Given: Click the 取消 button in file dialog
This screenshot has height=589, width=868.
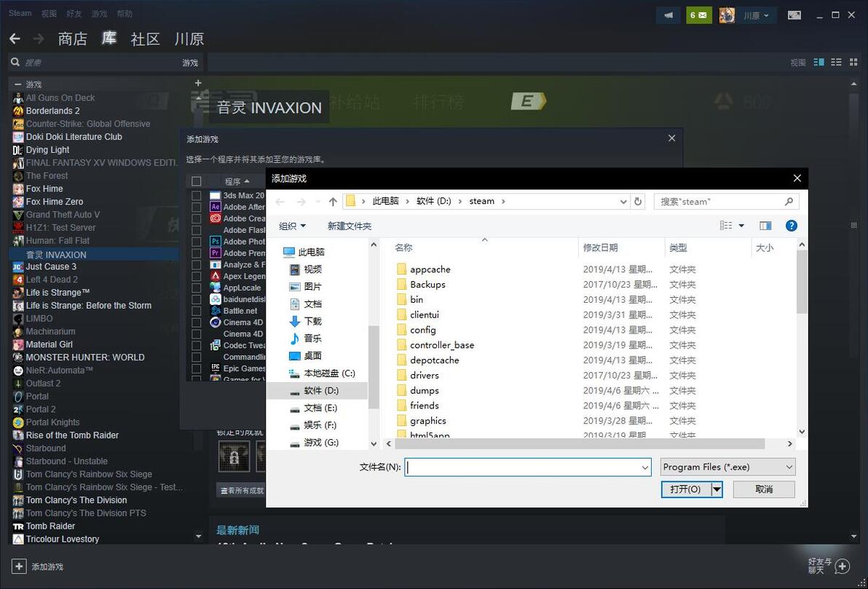Looking at the screenshot, I should coord(764,489).
